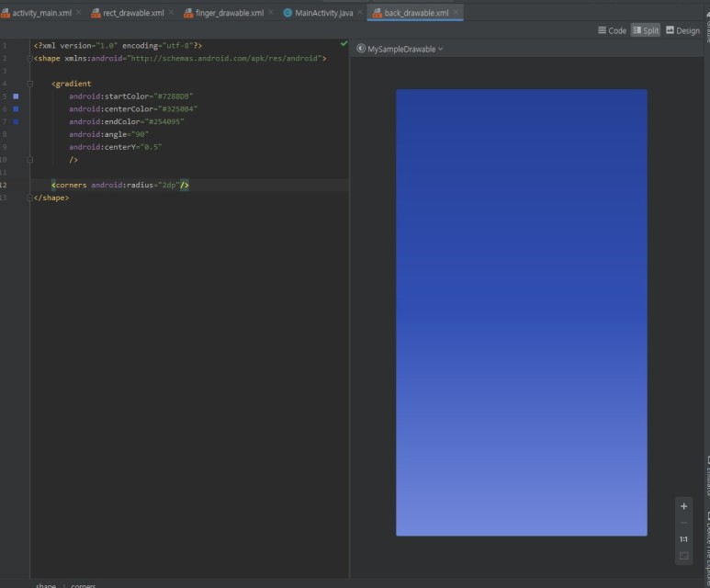Viewport: 710px width, 588px height.
Task: Click the corners radius value 2dp
Action: point(169,186)
